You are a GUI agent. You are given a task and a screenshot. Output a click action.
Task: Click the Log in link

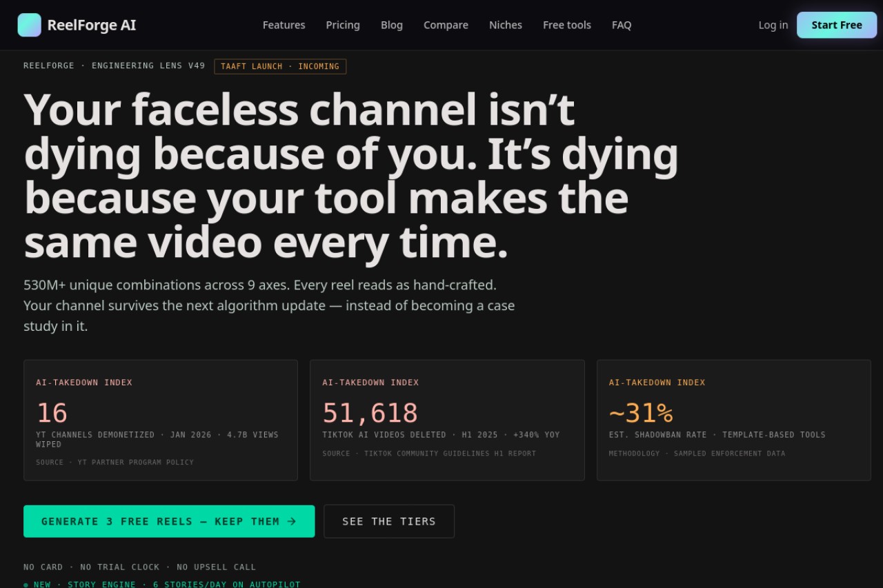[x=773, y=25]
